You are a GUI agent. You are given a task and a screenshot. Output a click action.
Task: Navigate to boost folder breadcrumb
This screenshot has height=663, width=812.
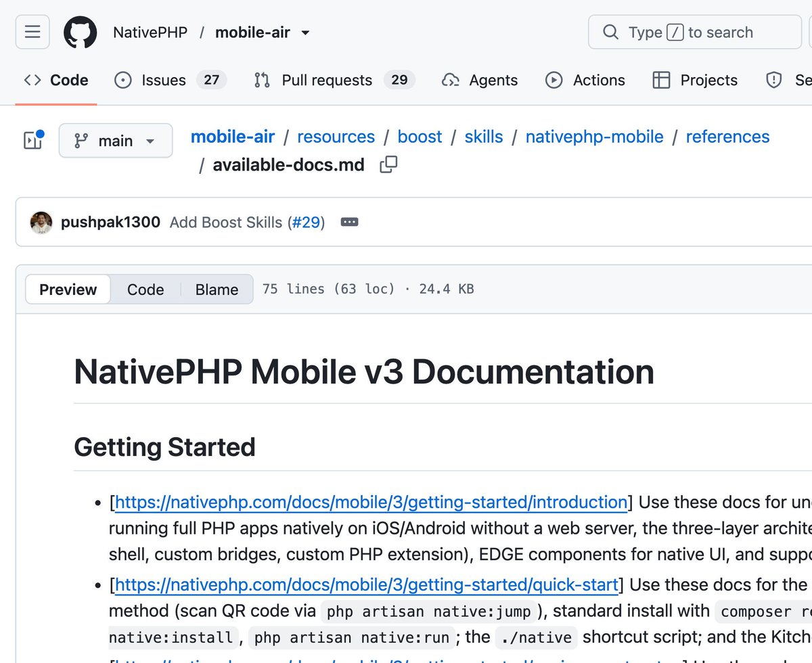pos(420,137)
